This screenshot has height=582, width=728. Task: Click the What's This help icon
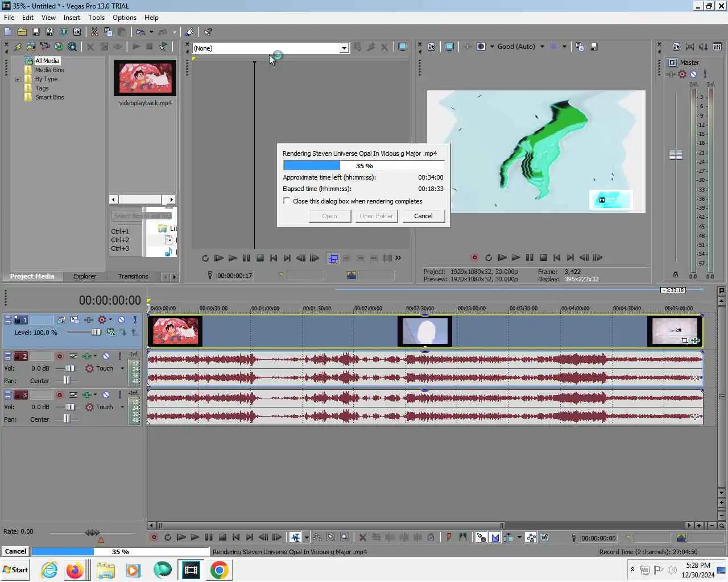tap(208, 32)
